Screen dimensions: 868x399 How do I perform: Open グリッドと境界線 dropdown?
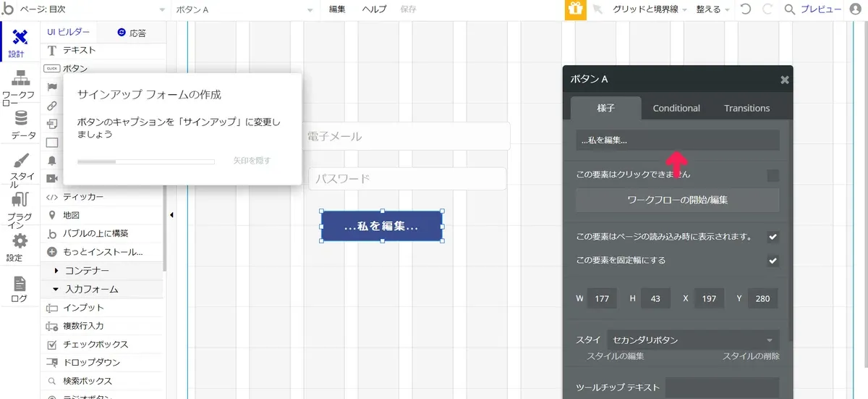tap(650, 9)
